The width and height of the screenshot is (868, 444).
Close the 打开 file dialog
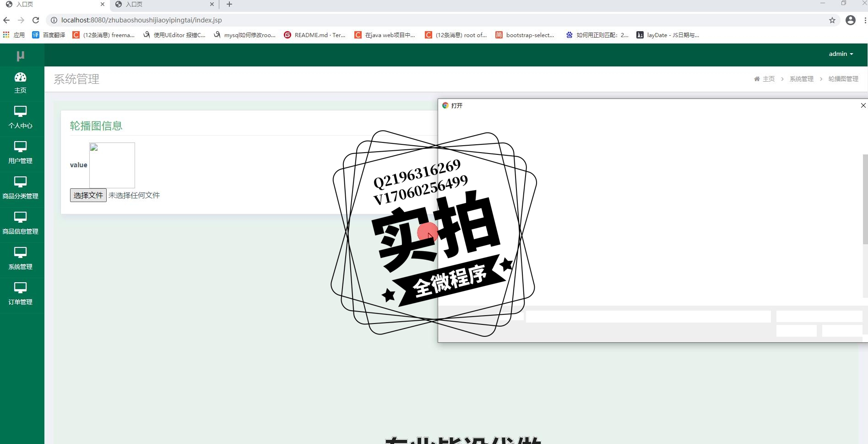[863, 105]
